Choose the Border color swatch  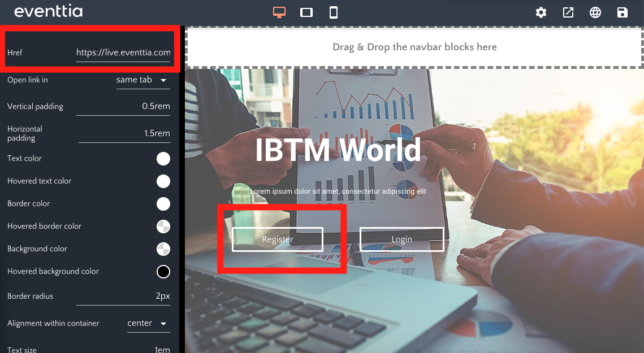click(163, 204)
